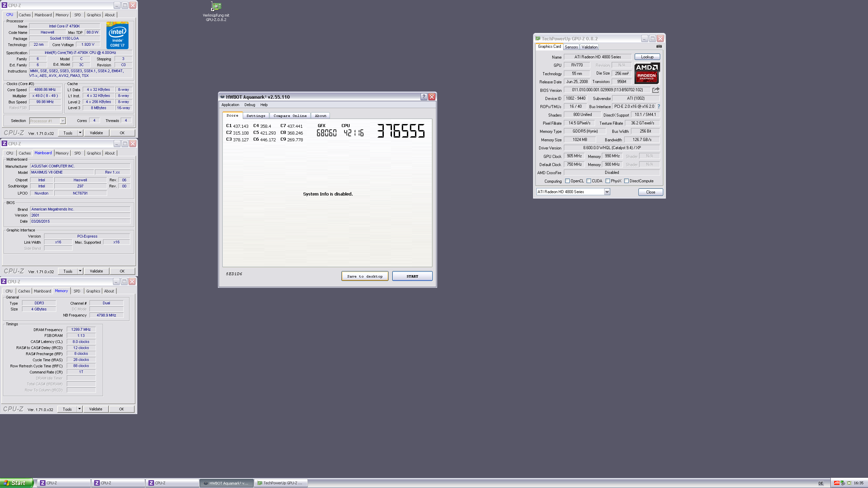Expand Tools dropdown arrow in top CPU-Z window
The height and width of the screenshot is (488, 868).
[x=80, y=133]
